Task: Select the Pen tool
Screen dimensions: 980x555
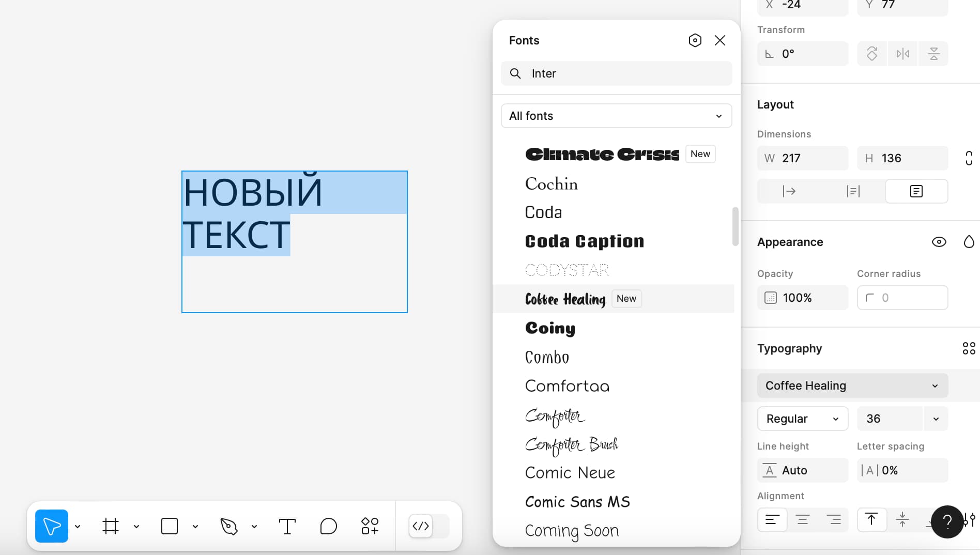Action: 228,526
